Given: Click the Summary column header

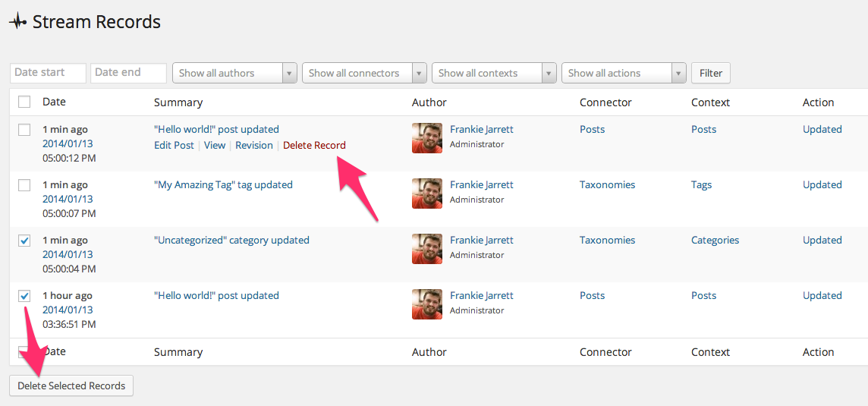Looking at the screenshot, I should coord(178,102).
